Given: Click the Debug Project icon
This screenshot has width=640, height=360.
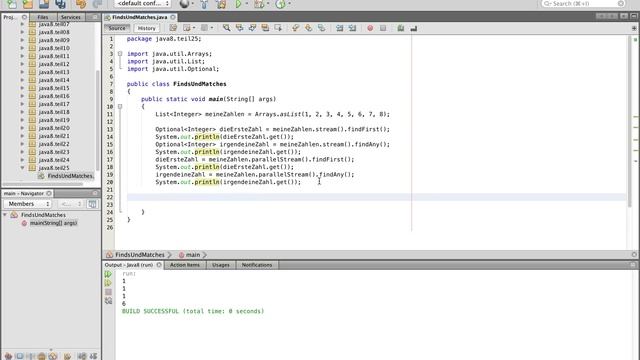Looking at the screenshot, I should pyautogui.click(x=259, y=4).
